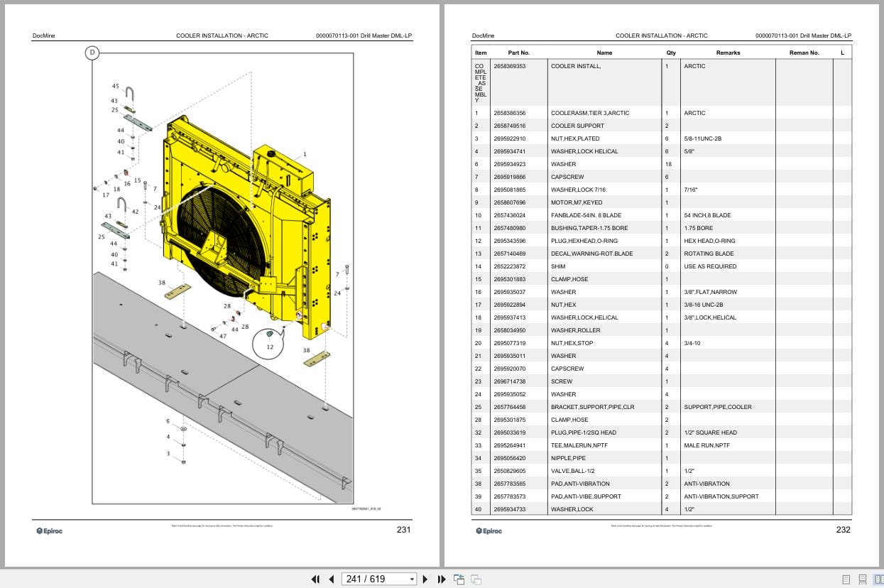Click BUSHING,TAPER-1.75 BORE entry
Viewport: 884px width, 588px height.
click(589, 228)
